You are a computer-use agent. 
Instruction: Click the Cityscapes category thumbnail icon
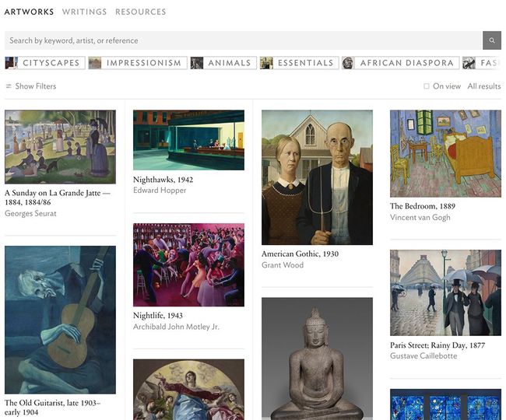coord(12,63)
